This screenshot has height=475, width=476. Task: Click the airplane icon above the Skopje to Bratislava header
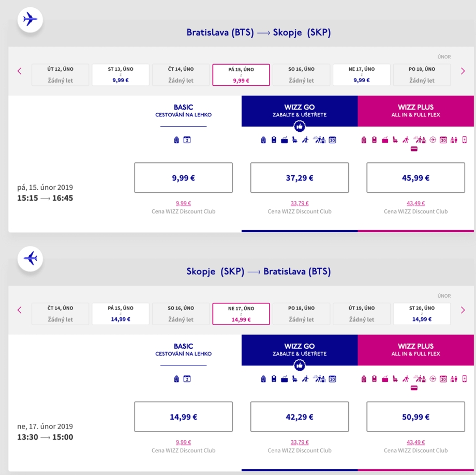[x=31, y=258]
